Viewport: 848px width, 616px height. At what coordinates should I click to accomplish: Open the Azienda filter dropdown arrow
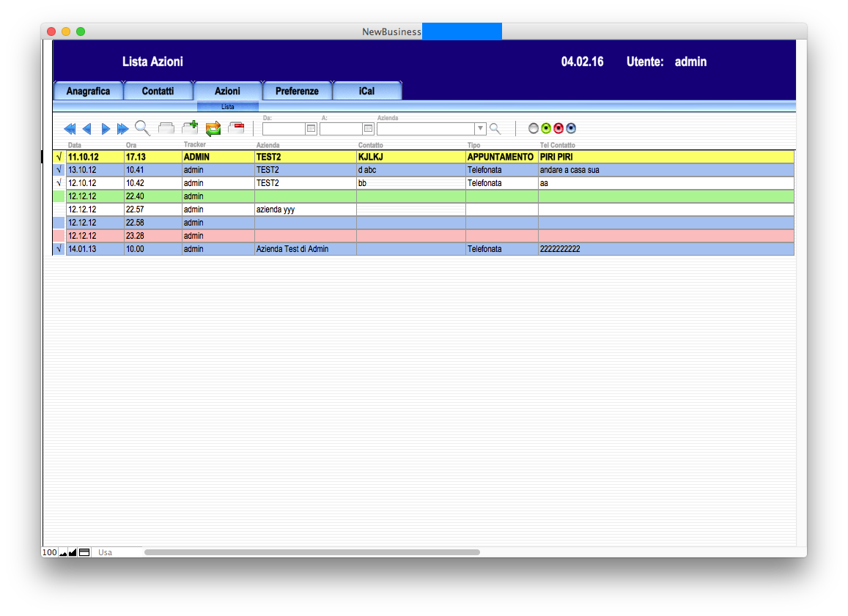pos(480,129)
